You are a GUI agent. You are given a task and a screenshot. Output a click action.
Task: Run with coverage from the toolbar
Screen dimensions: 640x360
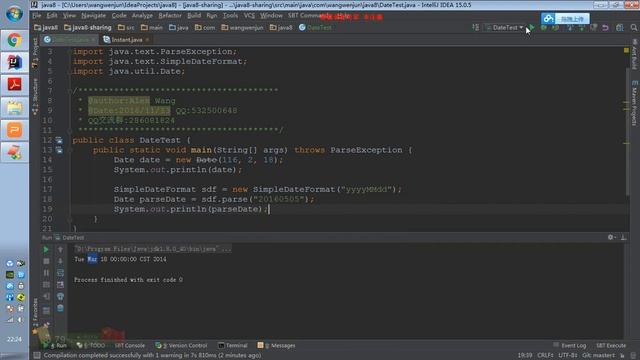tap(556, 28)
